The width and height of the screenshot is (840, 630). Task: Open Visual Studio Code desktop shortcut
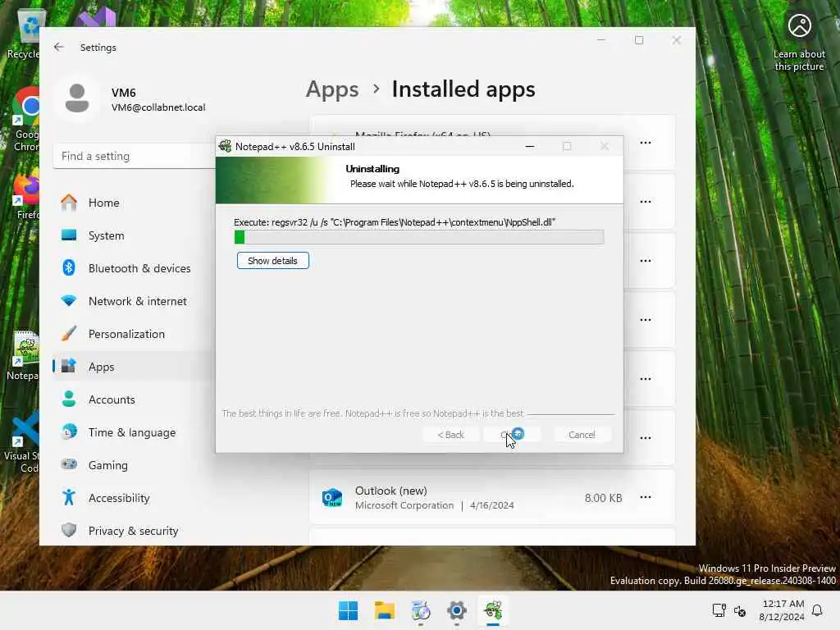(x=22, y=442)
